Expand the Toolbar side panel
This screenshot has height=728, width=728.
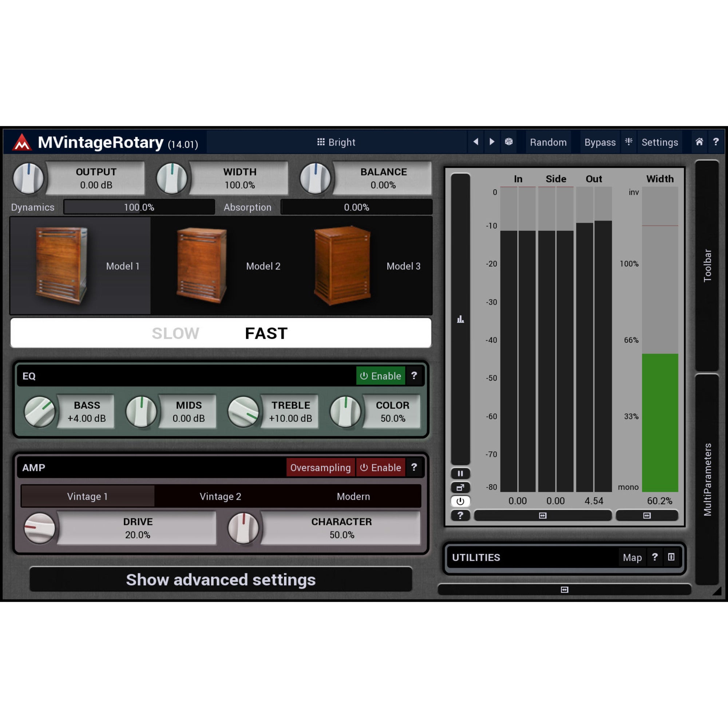click(x=707, y=266)
